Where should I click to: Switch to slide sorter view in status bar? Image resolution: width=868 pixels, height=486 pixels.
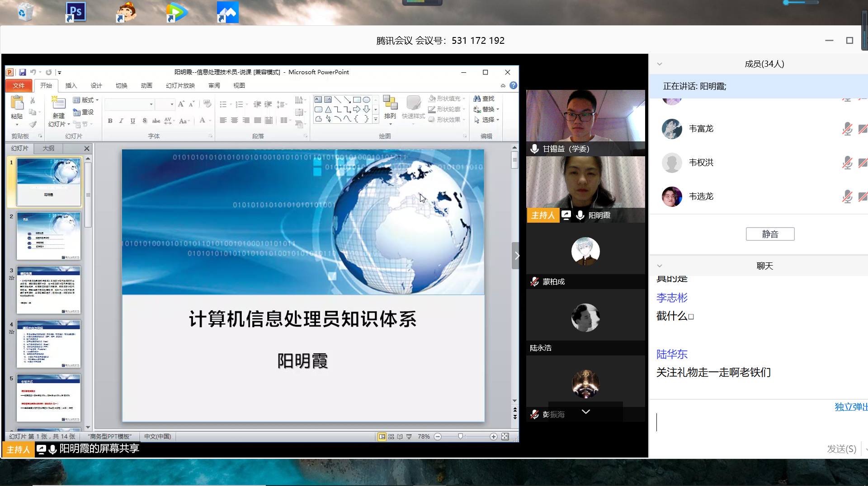coord(391,437)
